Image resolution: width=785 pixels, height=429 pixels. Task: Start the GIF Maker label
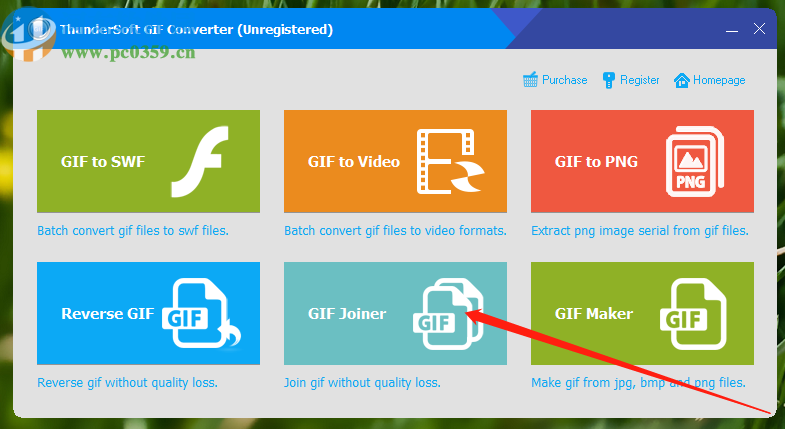coord(594,314)
